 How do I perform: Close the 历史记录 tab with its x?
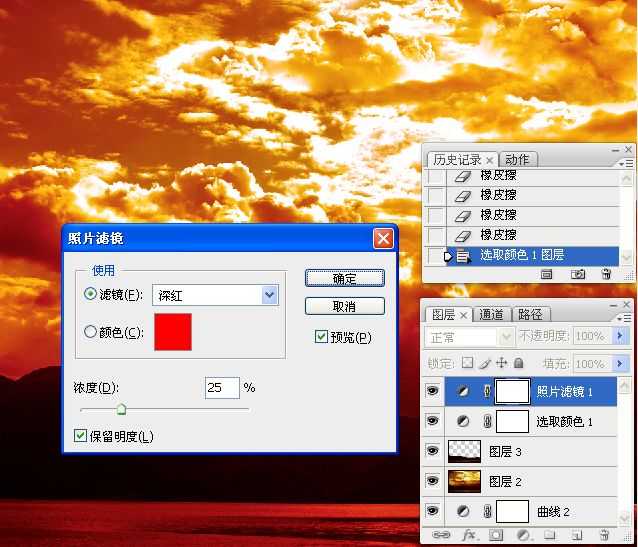pyautogui.click(x=490, y=160)
